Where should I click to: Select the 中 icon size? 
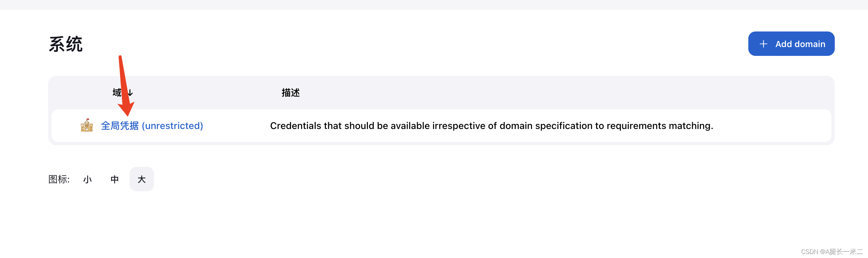click(115, 179)
